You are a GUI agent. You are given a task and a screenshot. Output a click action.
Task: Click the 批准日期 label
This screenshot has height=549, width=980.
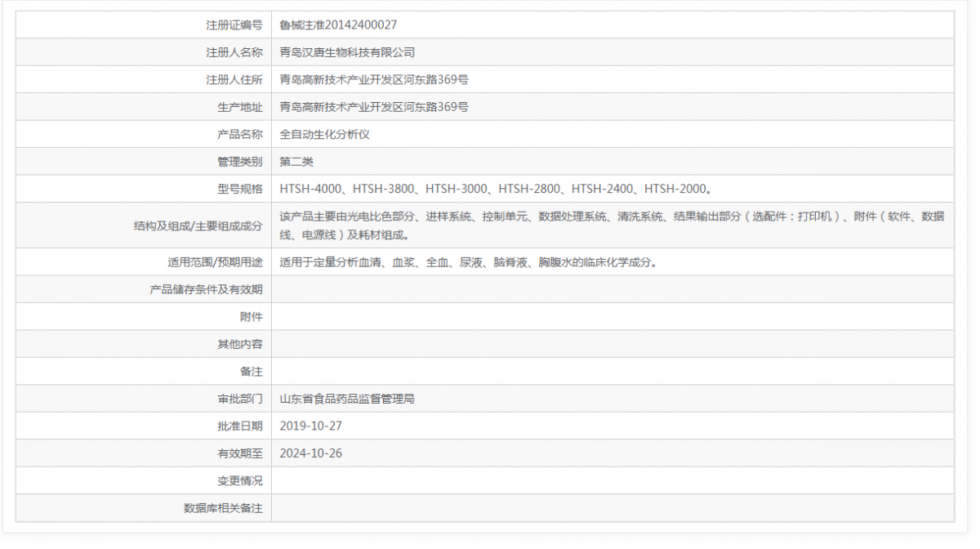tap(240, 426)
